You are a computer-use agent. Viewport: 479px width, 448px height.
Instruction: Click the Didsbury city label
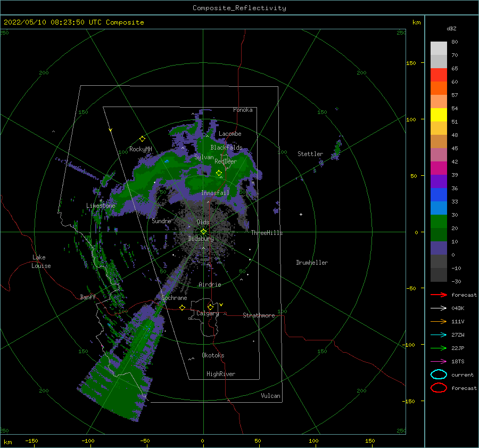coord(201,239)
